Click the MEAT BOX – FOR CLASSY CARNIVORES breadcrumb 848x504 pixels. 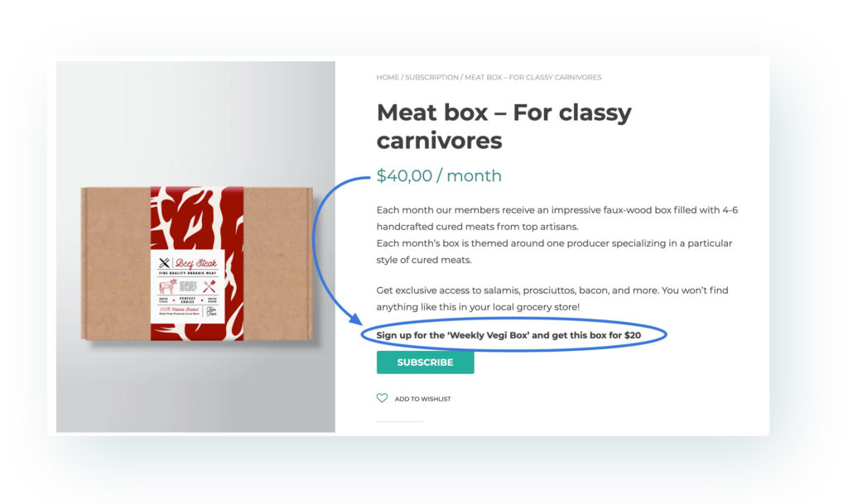pyautogui.click(x=532, y=77)
